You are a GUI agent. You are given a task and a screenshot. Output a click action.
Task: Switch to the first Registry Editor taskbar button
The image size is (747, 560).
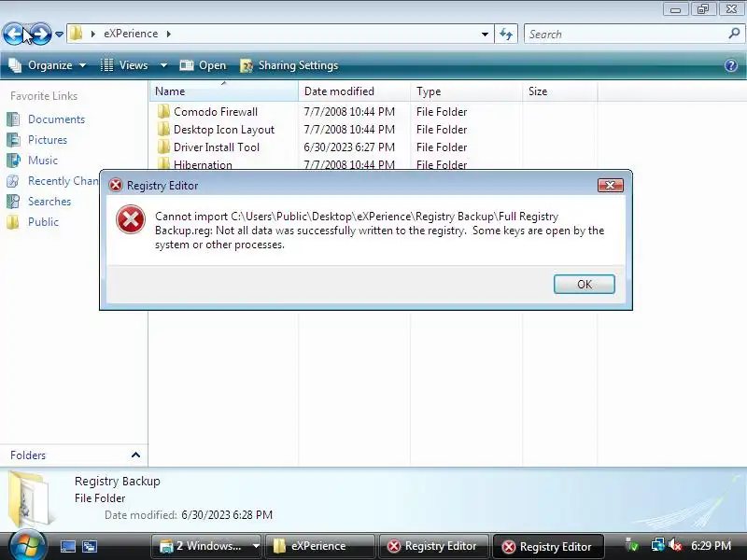pos(433,546)
